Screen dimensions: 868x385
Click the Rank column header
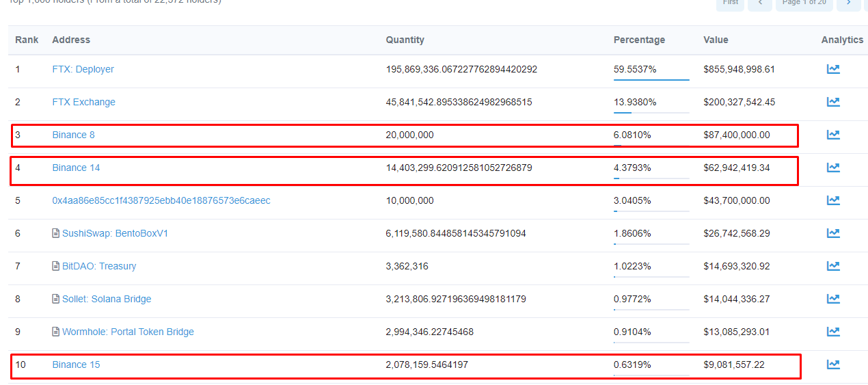click(27, 40)
